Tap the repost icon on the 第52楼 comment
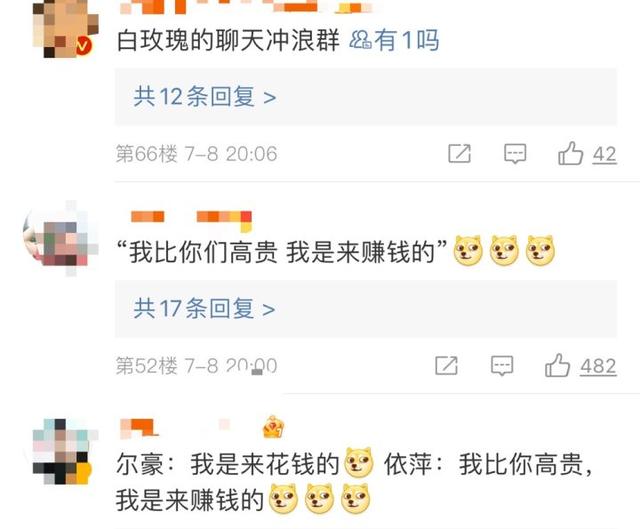The height and width of the screenshot is (529, 640). tap(447, 365)
